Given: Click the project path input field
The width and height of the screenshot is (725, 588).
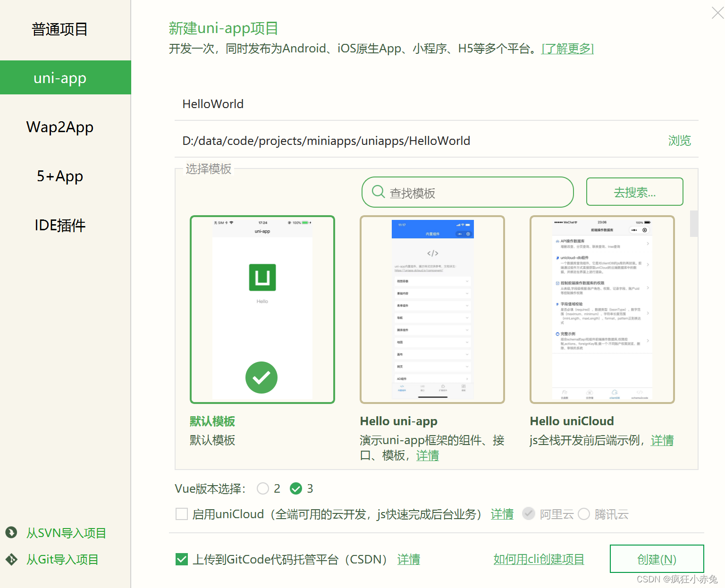Looking at the screenshot, I should point(418,141).
